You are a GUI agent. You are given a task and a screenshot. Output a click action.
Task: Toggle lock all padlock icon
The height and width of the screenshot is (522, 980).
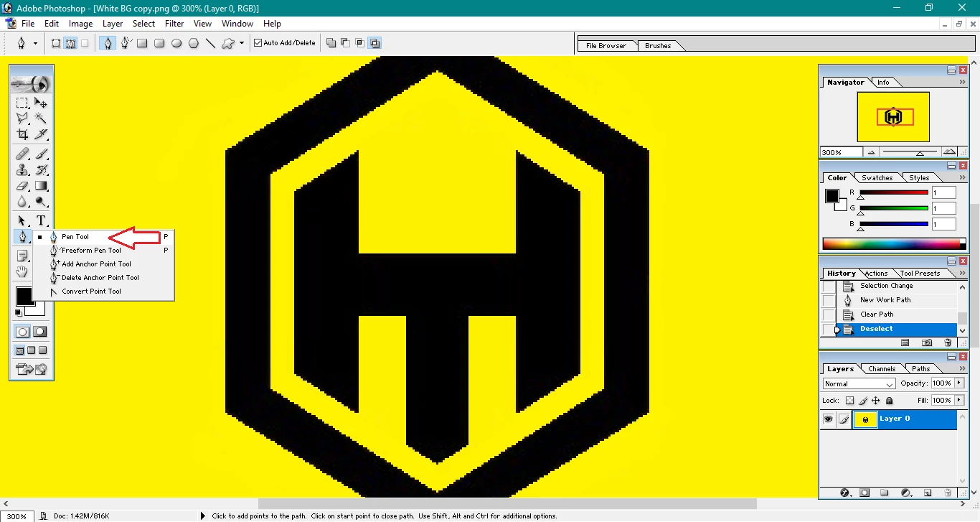pos(890,401)
